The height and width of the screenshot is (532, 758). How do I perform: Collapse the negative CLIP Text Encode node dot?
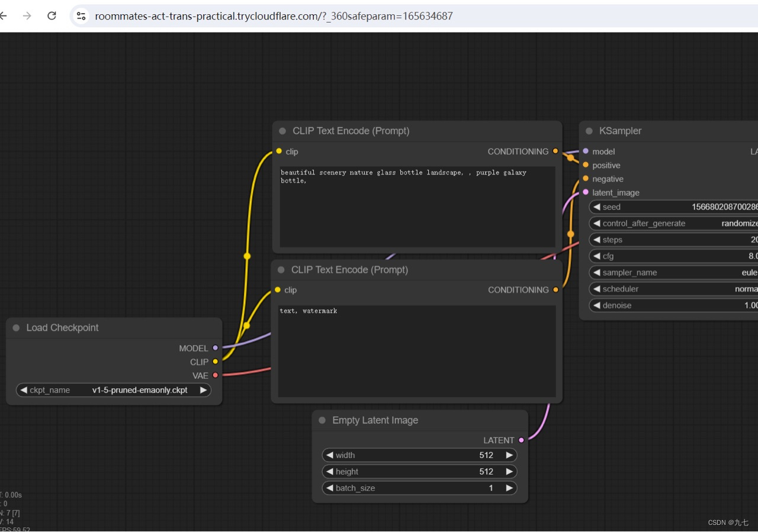tap(281, 270)
